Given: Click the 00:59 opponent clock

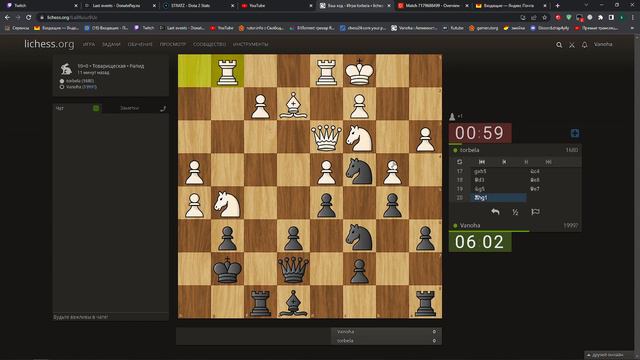Looking at the screenshot, I should 480,133.
